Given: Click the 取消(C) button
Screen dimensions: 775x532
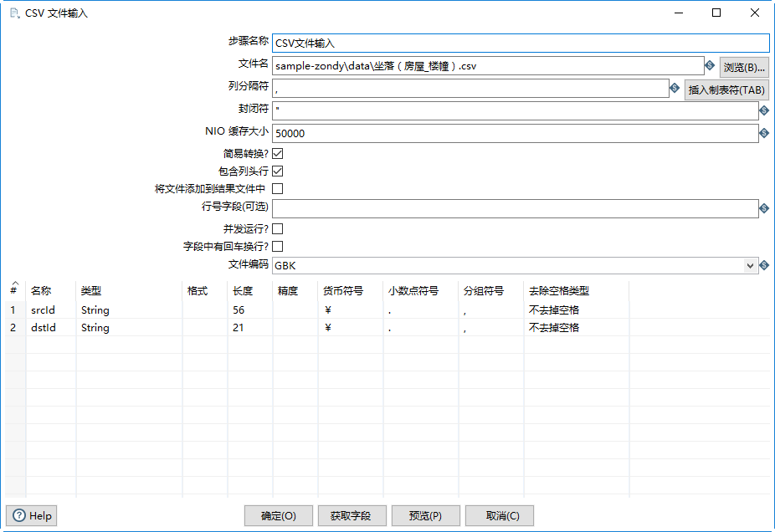Looking at the screenshot, I should 499,516.
